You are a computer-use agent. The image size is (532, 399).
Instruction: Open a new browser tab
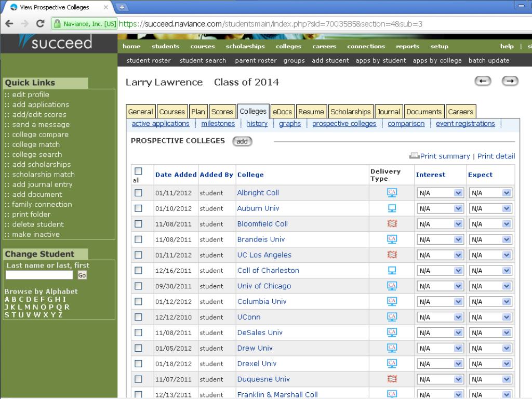click(x=122, y=7)
